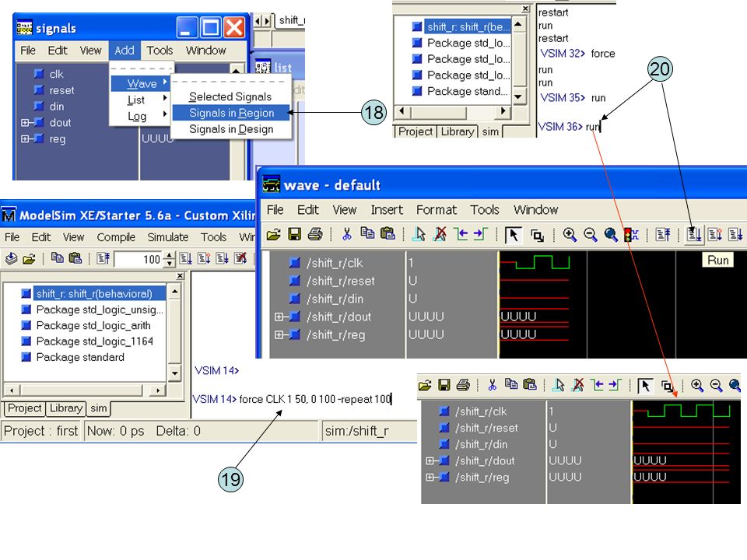Open the Format menu in wave - default window
747x560 pixels.
436,210
